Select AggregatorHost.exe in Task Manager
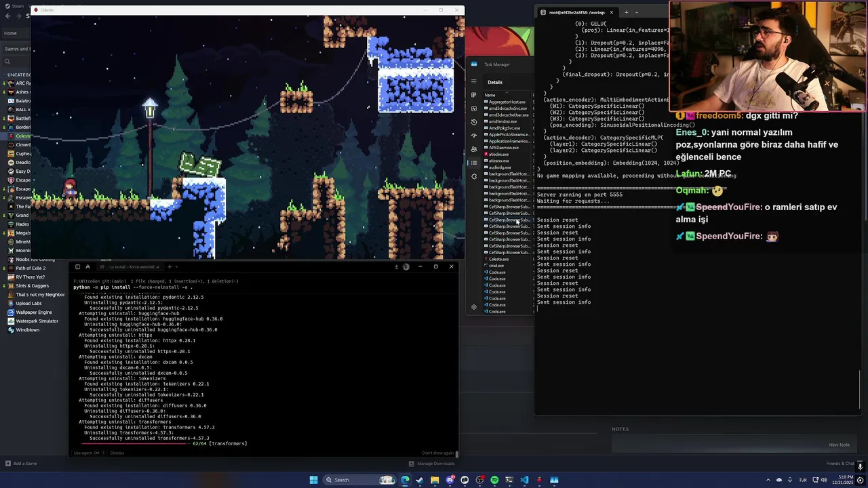Image resolution: width=868 pixels, height=488 pixels. [507, 102]
